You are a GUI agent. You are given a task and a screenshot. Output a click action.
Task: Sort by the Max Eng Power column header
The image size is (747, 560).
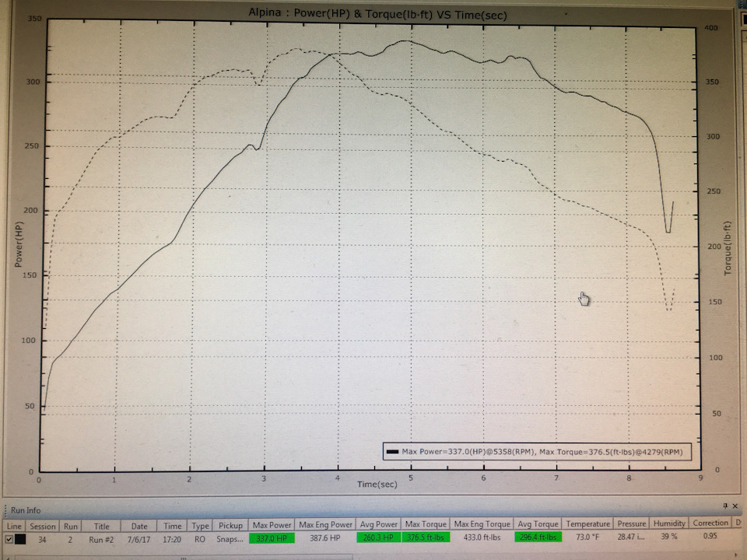click(x=325, y=524)
